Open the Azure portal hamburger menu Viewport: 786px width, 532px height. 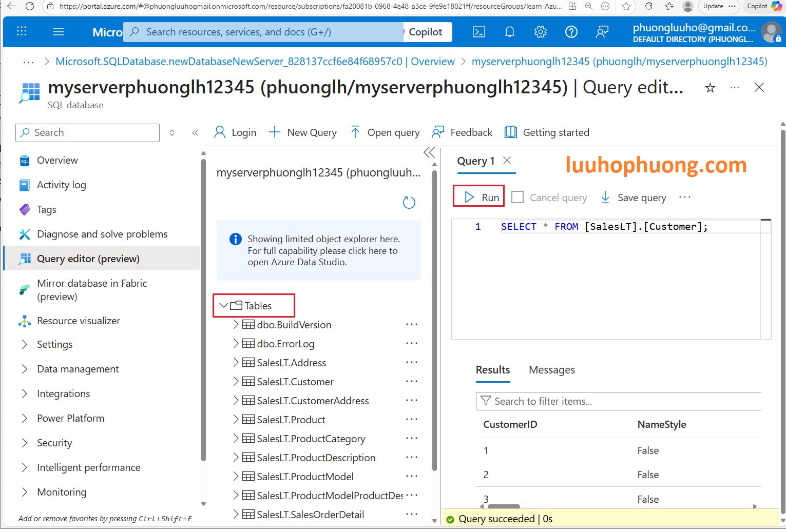point(59,32)
